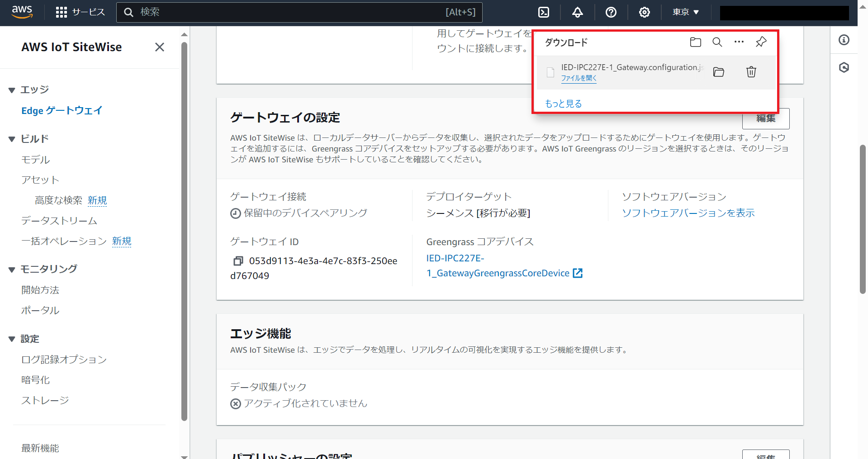Open the Greengrass core device external link
The height and width of the screenshot is (459, 868).
(x=578, y=273)
